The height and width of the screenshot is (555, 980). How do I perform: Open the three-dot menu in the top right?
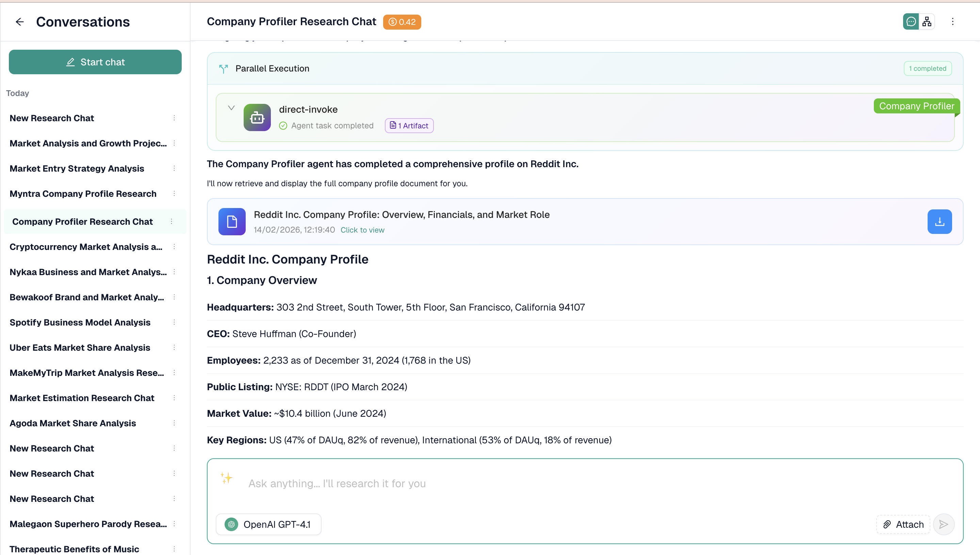pyautogui.click(x=953, y=22)
